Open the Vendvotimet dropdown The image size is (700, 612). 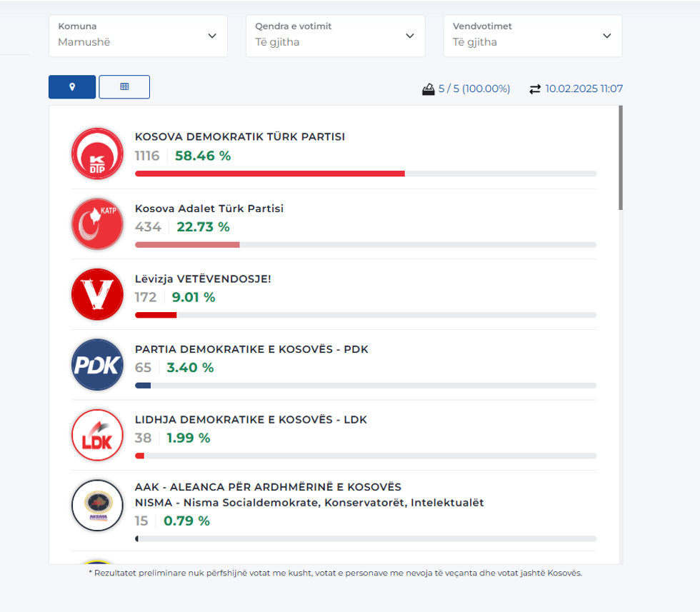[532, 36]
